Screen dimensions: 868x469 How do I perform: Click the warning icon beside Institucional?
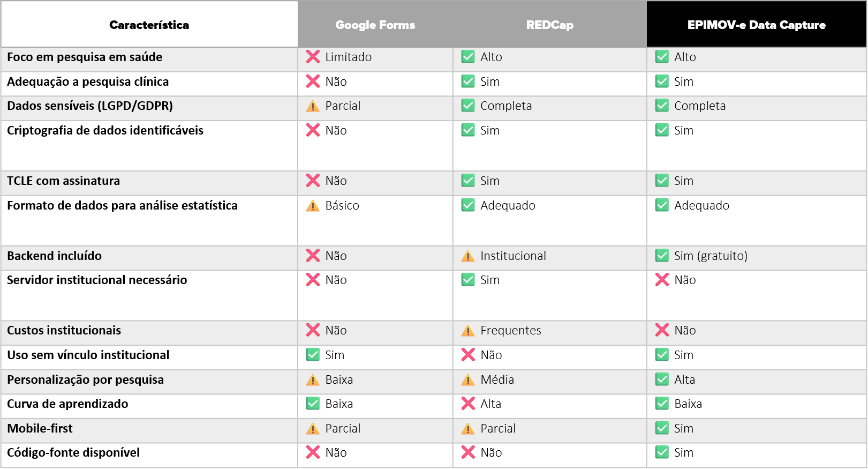click(x=468, y=256)
